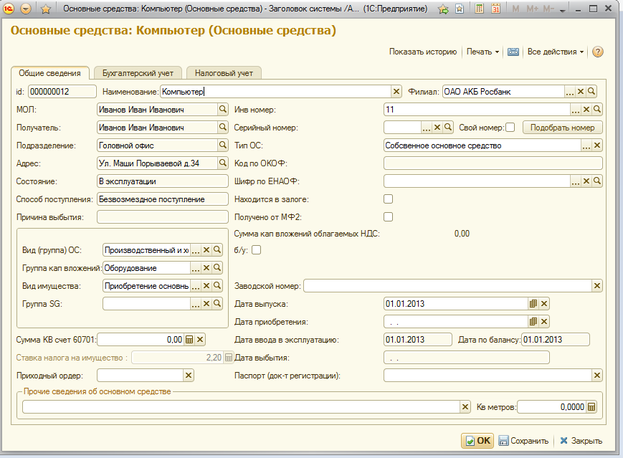Image resolution: width=623 pixels, height=458 pixels.
Task: Click the Подобрать номер button
Action: pos(561,127)
